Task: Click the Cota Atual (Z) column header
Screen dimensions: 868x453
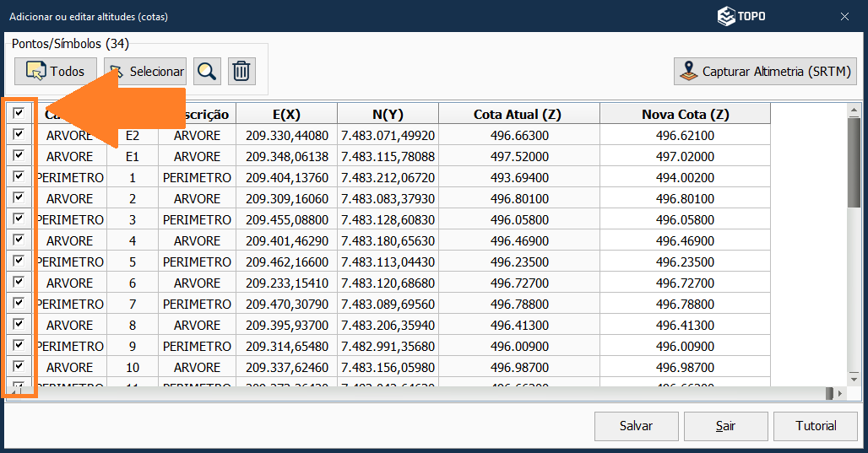Action: (518, 114)
